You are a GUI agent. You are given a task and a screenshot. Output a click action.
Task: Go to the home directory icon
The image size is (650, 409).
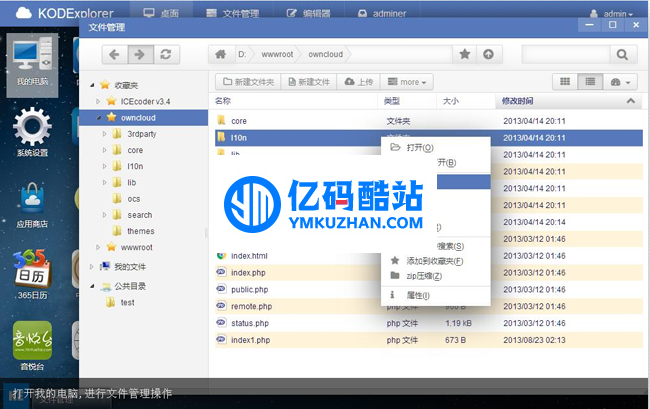[x=221, y=54]
